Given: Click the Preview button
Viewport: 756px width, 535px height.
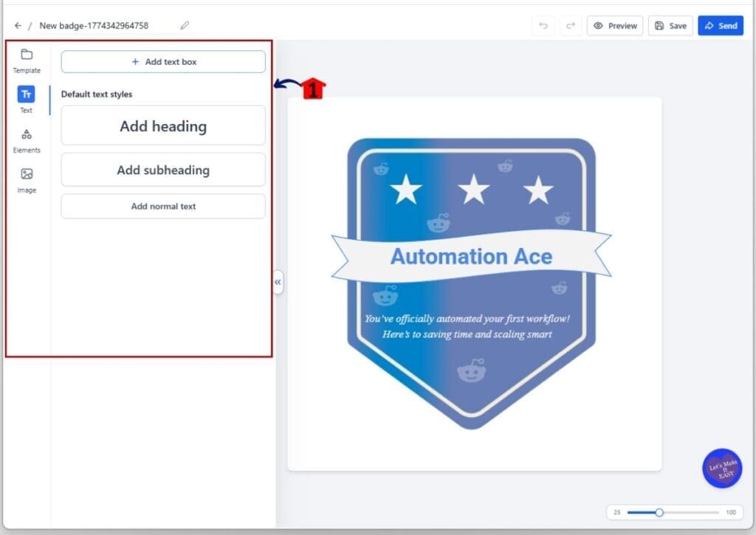Looking at the screenshot, I should (x=615, y=26).
